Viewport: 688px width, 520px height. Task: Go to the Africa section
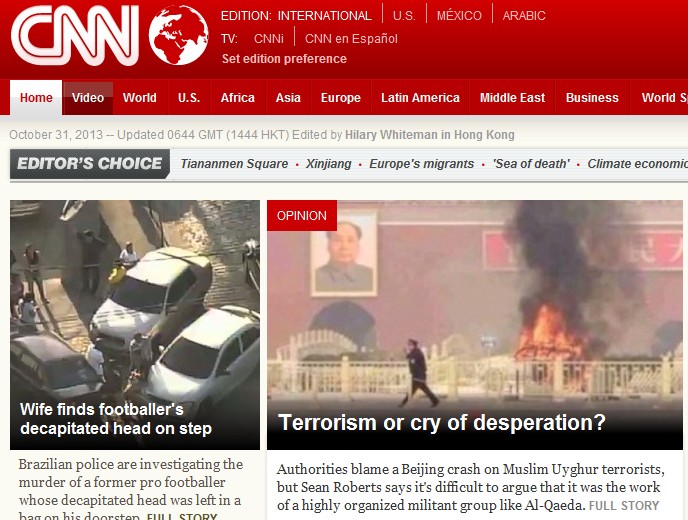[237, 97]
